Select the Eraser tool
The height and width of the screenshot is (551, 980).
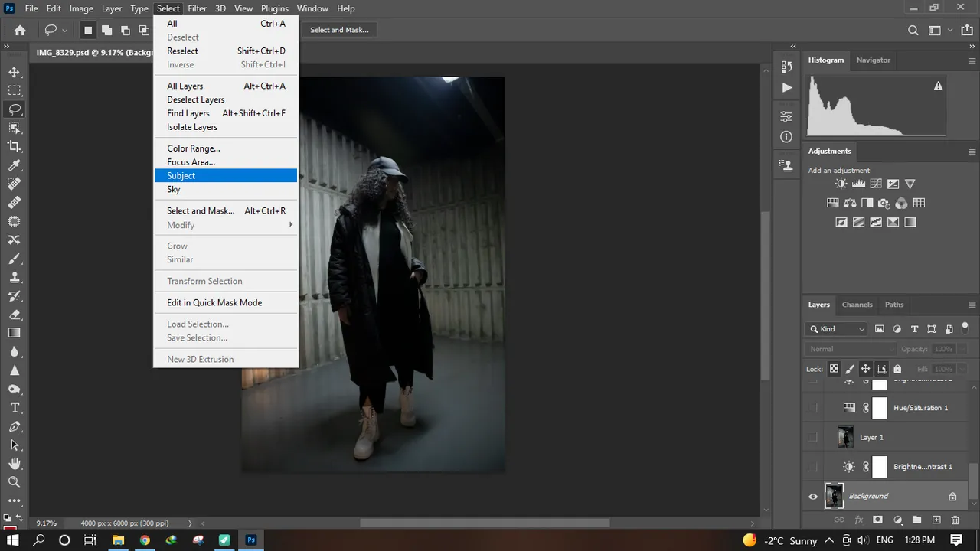14,315
